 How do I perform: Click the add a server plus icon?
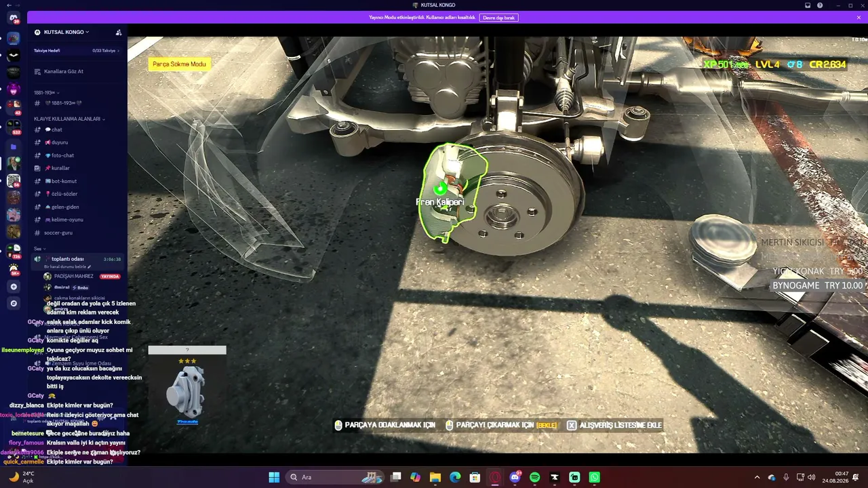click(14, 287)
